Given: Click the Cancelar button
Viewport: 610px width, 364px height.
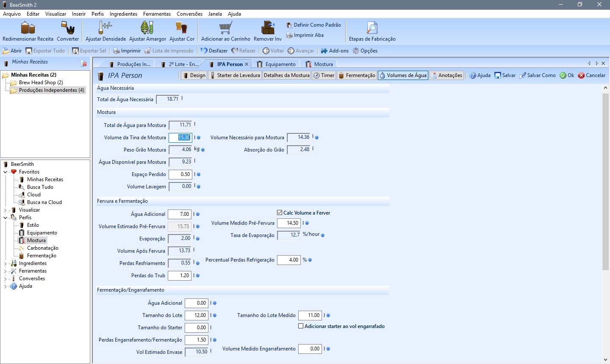Looking at the screenshot, I should pos(592,75).
